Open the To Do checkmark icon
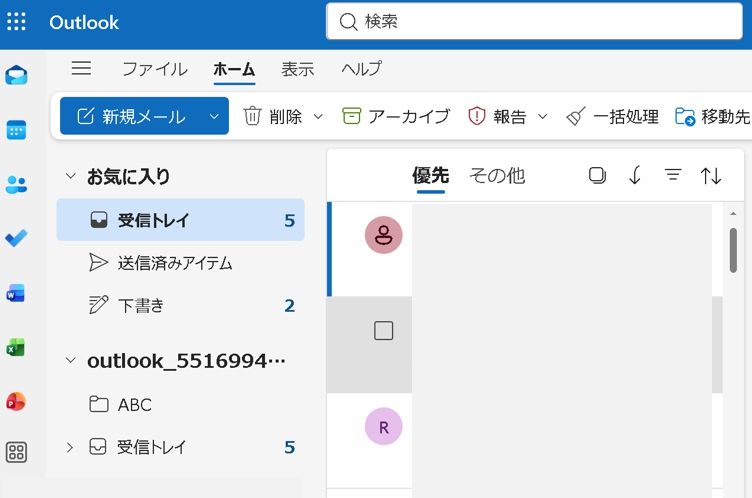Image resolution: width=752 pixels, height=498 pixels. point(17,238)
